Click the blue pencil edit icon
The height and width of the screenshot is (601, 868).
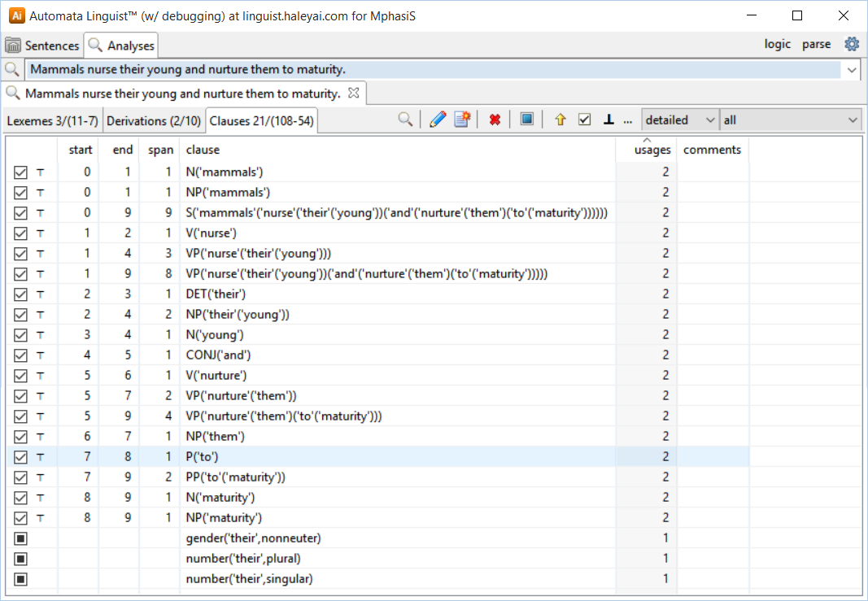pyautogui.click(x=438, y=120)
